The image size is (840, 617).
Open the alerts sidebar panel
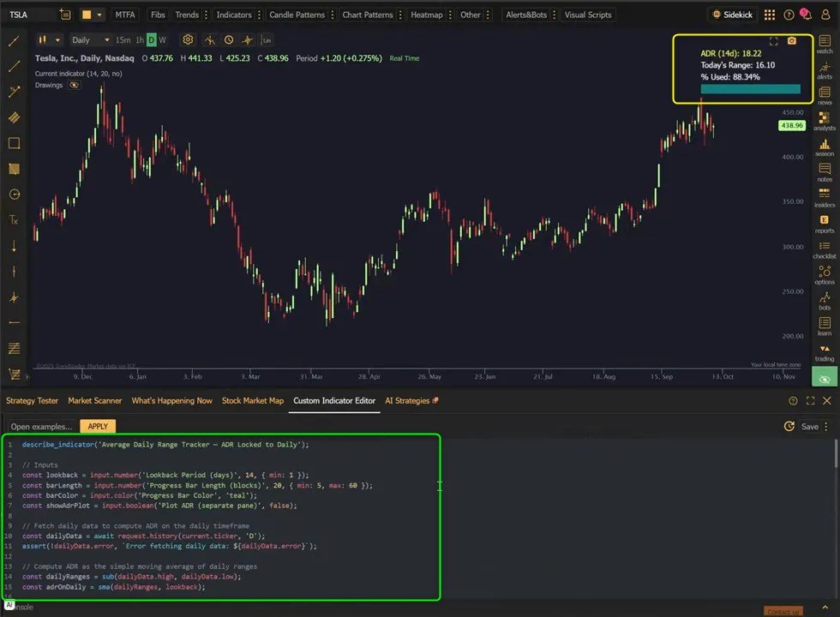(825, 70)
